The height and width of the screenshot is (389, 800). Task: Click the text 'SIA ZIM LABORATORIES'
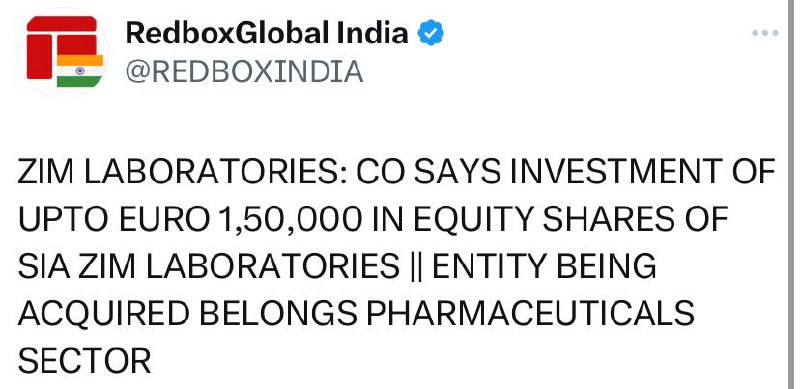209,267
